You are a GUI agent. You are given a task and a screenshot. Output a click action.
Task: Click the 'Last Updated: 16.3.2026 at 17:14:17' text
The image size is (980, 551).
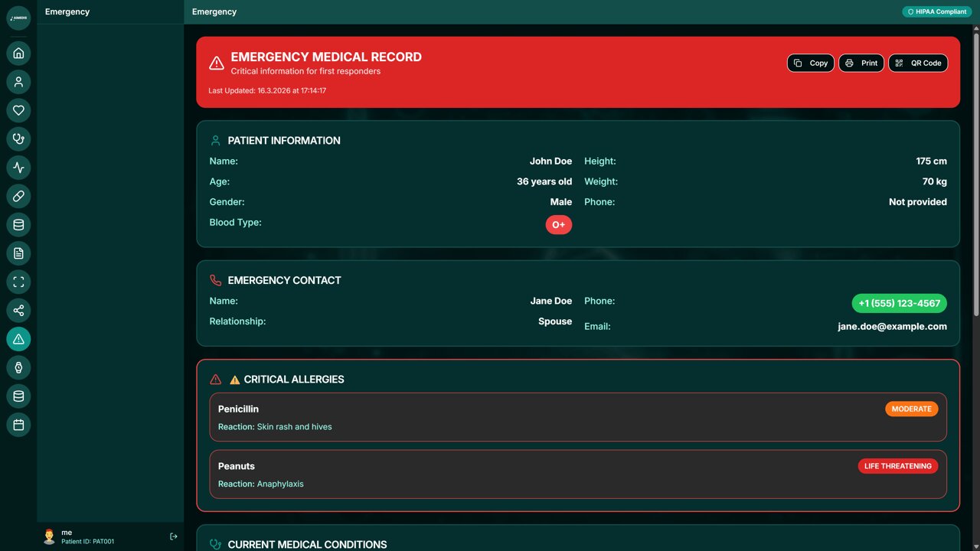point(267,91)
